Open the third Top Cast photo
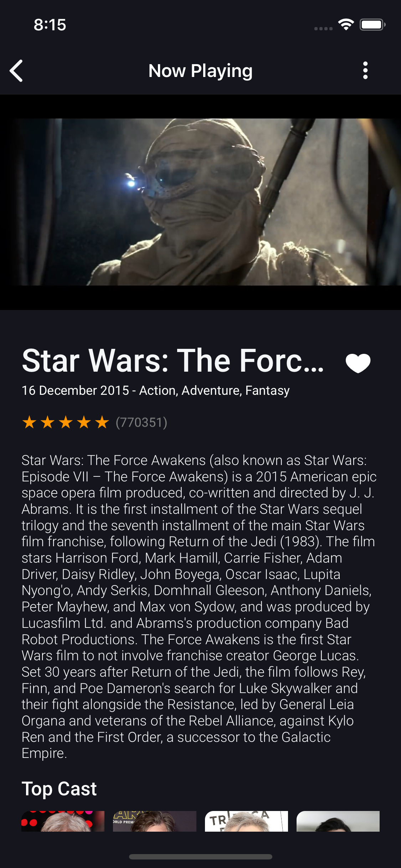401x868 pixels. pyautogui.click(x=246, y=821)
